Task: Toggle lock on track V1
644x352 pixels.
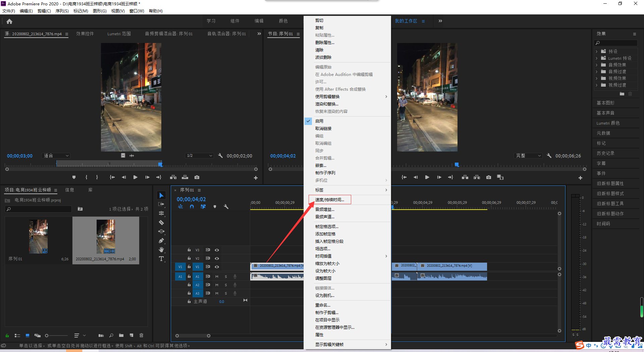Action: coord(189,267)
